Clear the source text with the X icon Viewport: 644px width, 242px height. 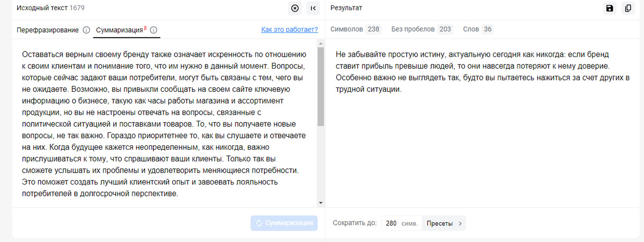[x=295, y=8]
